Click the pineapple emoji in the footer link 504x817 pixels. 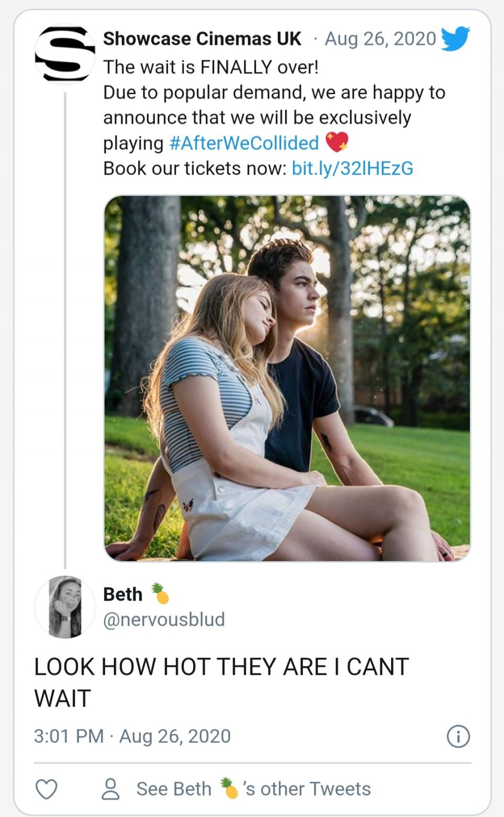(x=229, y=788)
